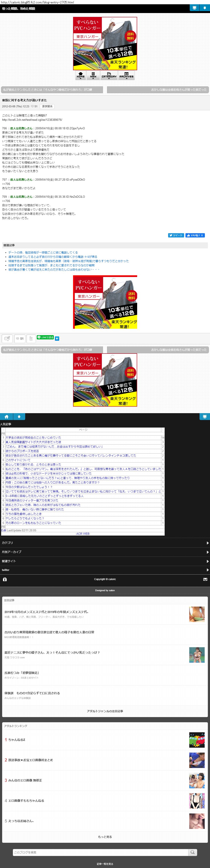210x868 pixels.
Task: Click the 家族関係 category tag
Action: [x=47, y=106]
